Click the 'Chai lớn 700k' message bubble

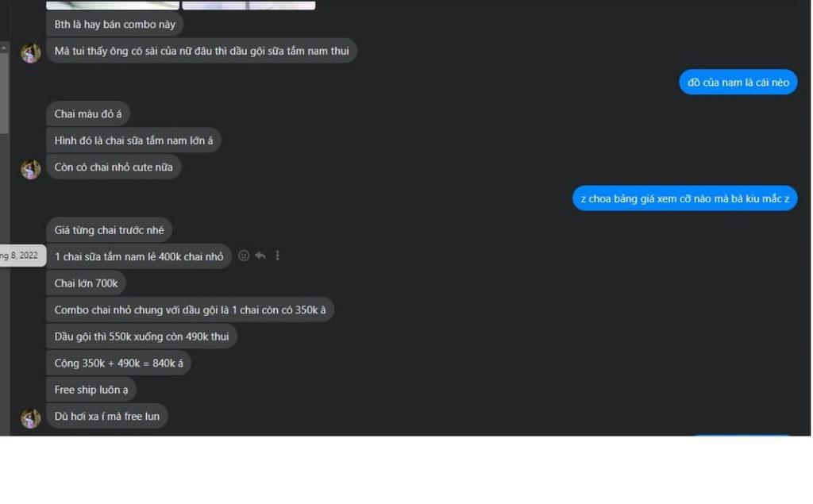click(86, 283)
